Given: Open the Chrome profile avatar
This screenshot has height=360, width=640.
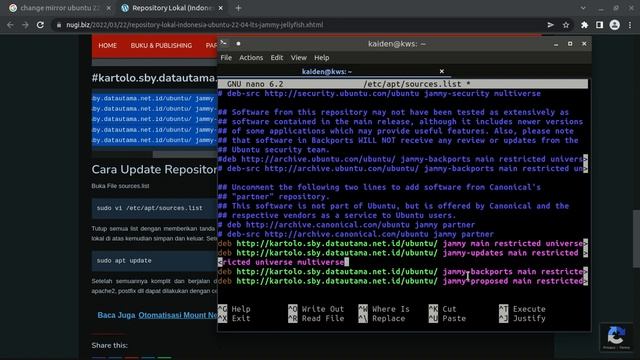Looking at the screenshot, I should point(615,25).
